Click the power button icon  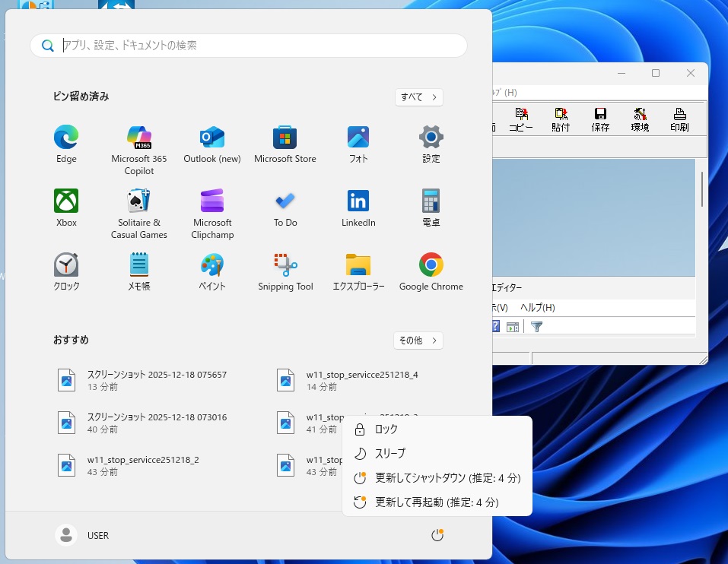(x=437, y=536)
